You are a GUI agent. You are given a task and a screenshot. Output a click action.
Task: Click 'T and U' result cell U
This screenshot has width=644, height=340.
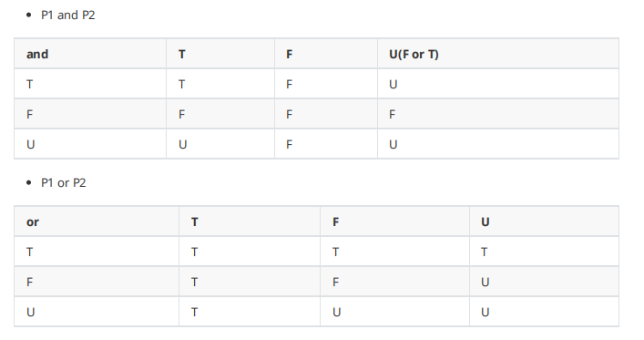(497, 84)
